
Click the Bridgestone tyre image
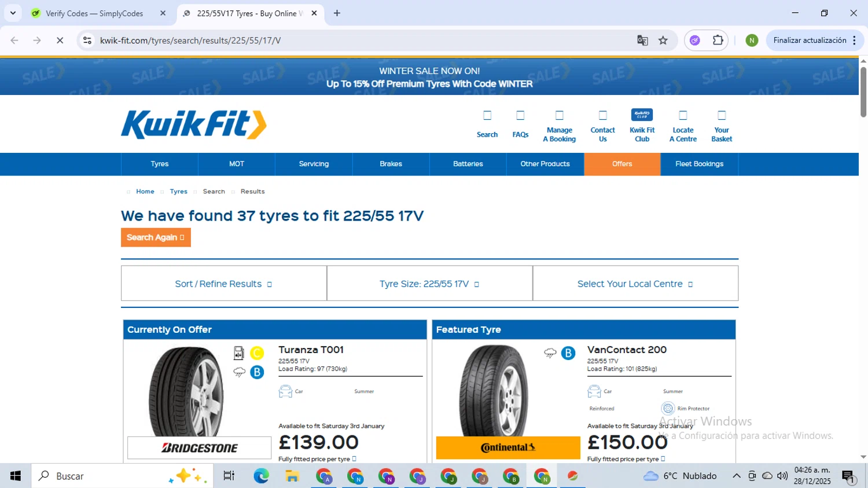(x=186, y=391)
